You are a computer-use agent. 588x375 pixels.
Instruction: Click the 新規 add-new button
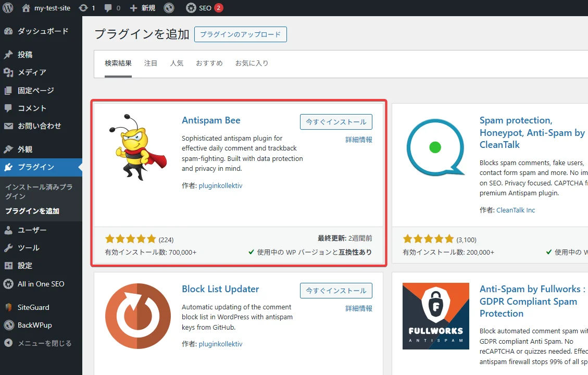[143, 8]
